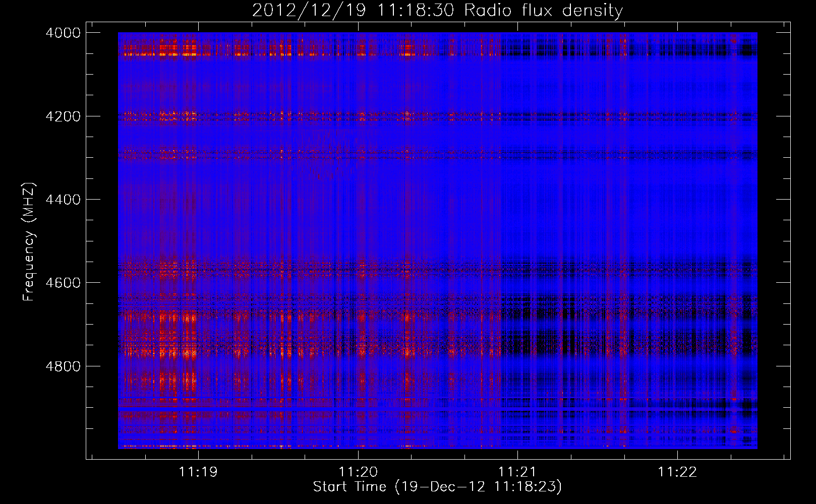Screen dimensions: 816x504
Task: Click the "4600" frequency axis label
Action: click(x=63, y=283)
